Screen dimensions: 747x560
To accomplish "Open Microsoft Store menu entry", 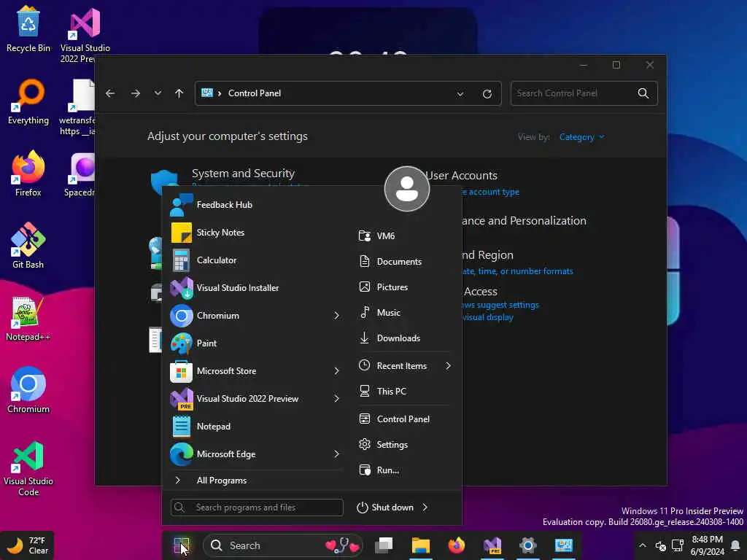I will tap(248, 371).
